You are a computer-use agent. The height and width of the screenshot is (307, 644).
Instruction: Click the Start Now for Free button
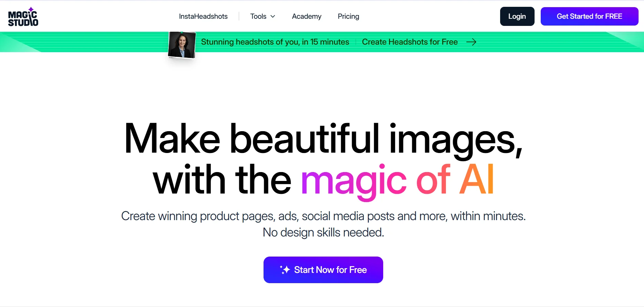click(323, 270)
